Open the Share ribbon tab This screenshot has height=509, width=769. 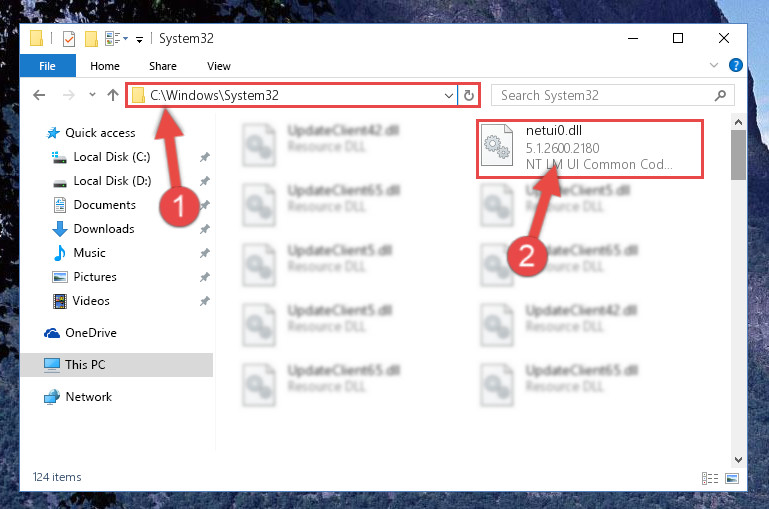click(163, 66)
